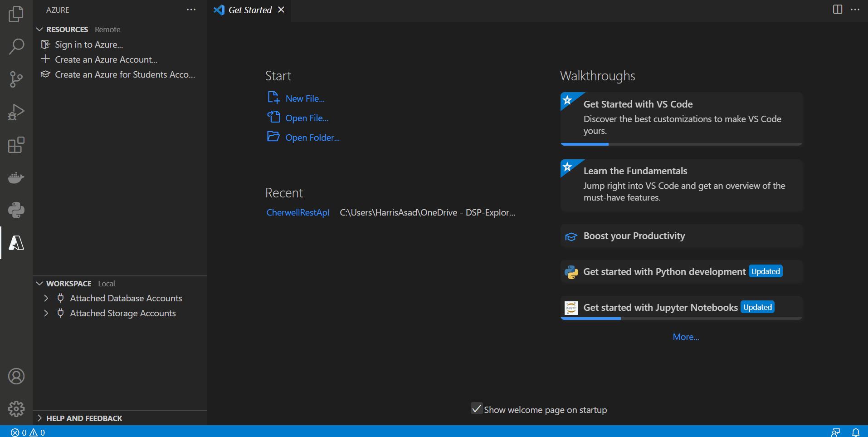Screen dimensions: 868x437
Task: Click the recent path C:\Users\HarrisAsad\OneDrive
Action: pos(428,212)
